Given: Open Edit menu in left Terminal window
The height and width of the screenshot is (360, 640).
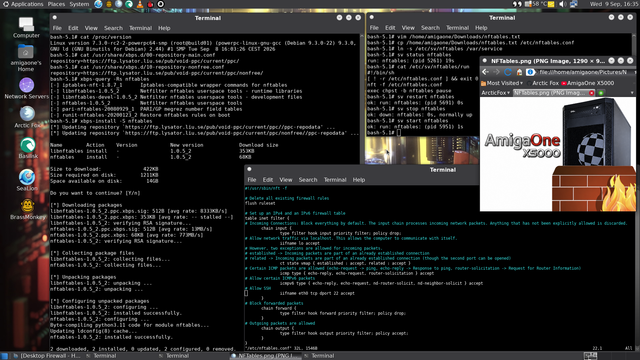Looking at the screenshot, I should point(73,28).
